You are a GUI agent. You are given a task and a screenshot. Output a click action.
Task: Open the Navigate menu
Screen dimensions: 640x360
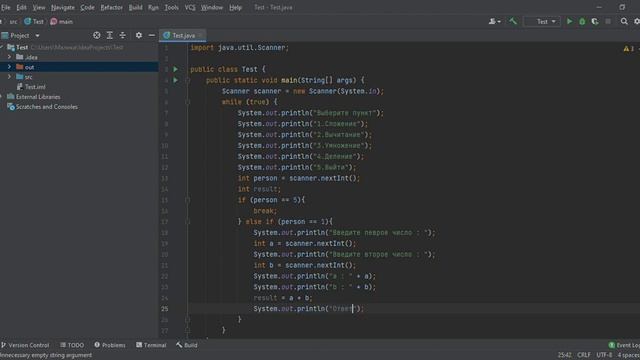click(x=63, y=7)
